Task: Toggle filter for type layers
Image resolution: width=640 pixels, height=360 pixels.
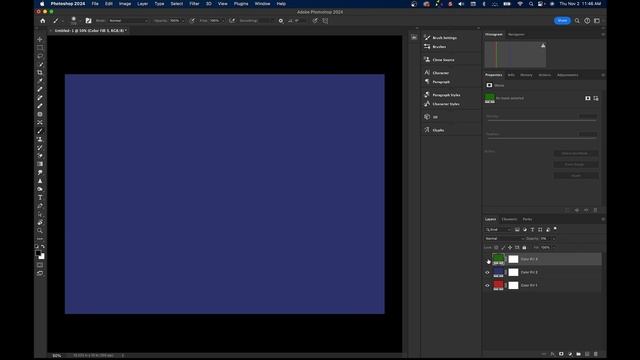Action: 532,229
